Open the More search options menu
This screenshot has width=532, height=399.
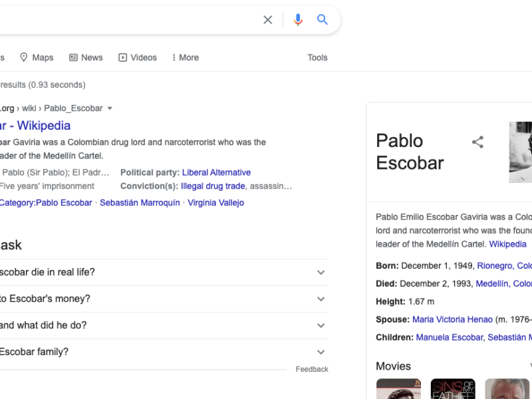point(184,57)
